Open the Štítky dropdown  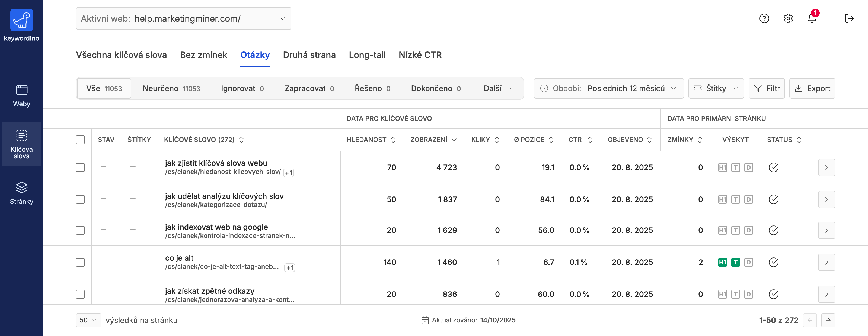[x=716, y=88]
